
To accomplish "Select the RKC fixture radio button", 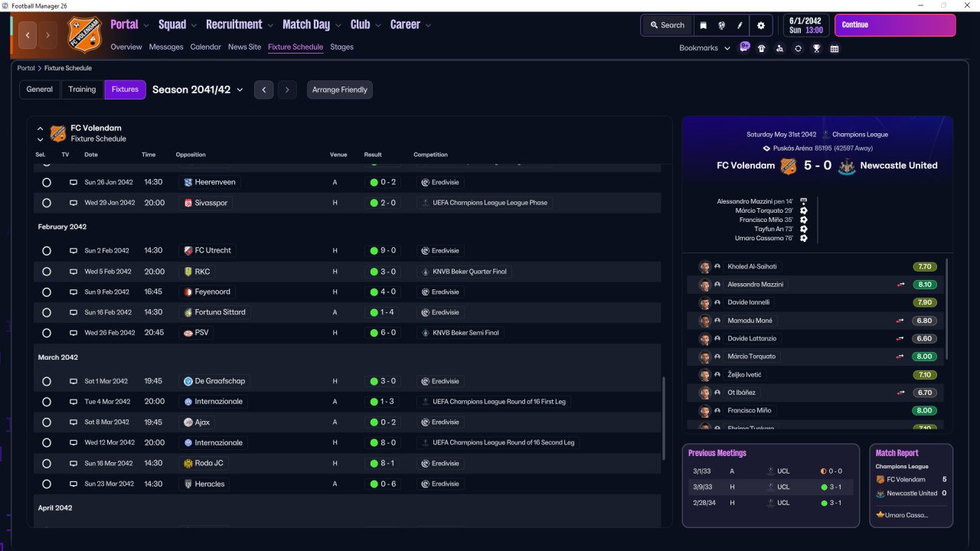I will tap(47, 272).
